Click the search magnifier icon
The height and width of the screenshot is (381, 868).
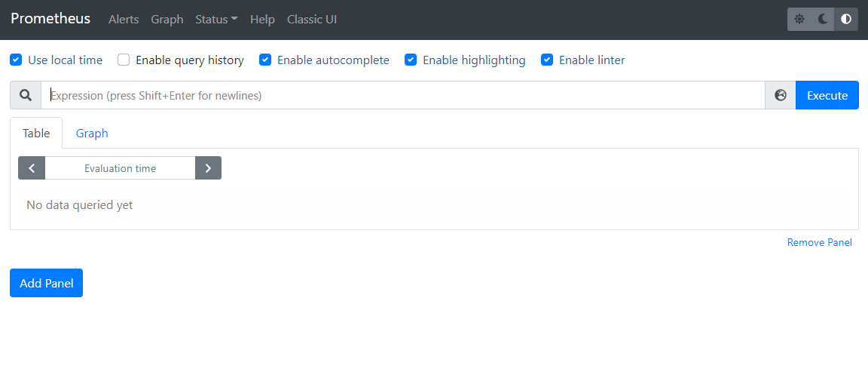coord(26,95)
